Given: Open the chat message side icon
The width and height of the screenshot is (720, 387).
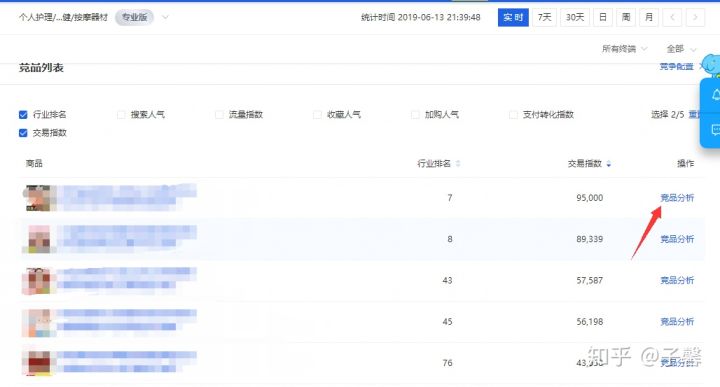Looking at the screenshot, I should coord(715,130).
